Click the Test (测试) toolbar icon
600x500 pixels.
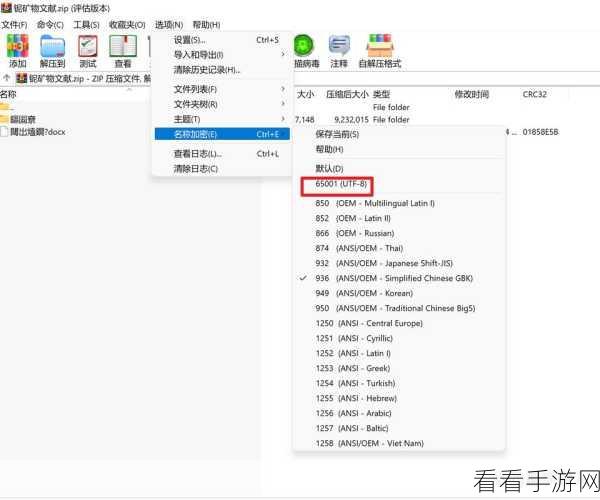pos(88,51)
